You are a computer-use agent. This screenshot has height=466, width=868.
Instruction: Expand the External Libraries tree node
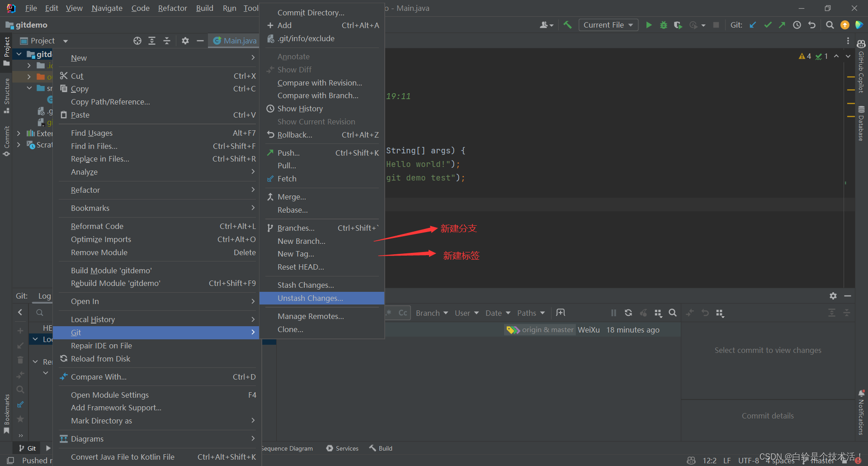point(19,133)
